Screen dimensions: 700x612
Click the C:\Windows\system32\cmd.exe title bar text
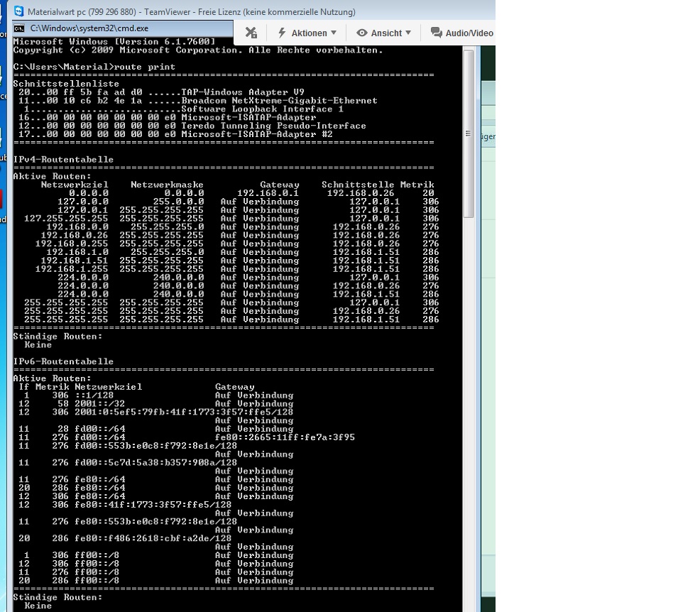coord(89,28)
